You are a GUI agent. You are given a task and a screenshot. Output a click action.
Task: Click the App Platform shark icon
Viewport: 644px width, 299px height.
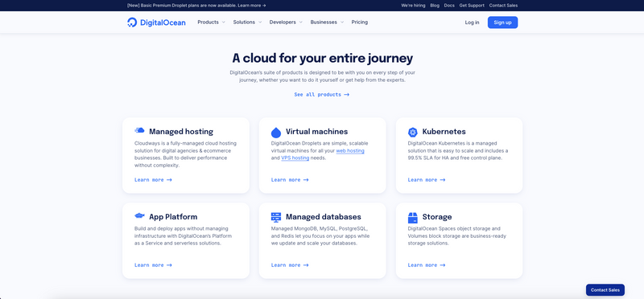pyautogui.click(x=139, y=215)
